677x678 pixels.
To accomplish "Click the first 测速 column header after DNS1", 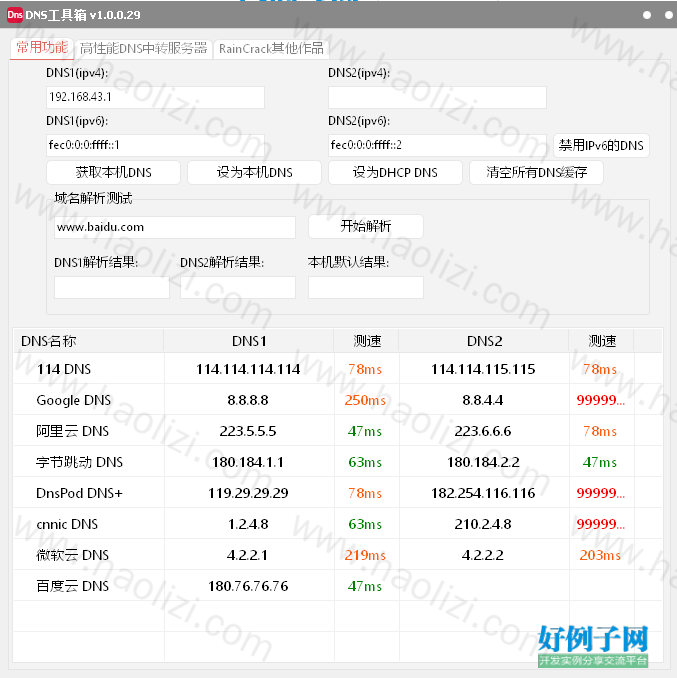I will click(x=367, y=341).
